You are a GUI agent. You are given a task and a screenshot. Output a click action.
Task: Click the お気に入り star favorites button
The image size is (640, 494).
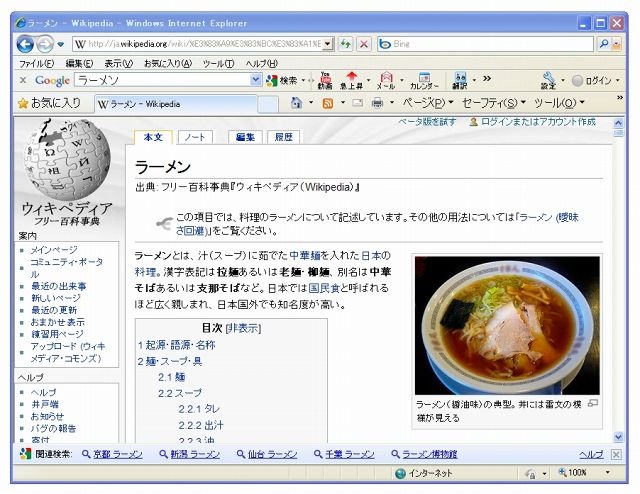click(49, 103)
